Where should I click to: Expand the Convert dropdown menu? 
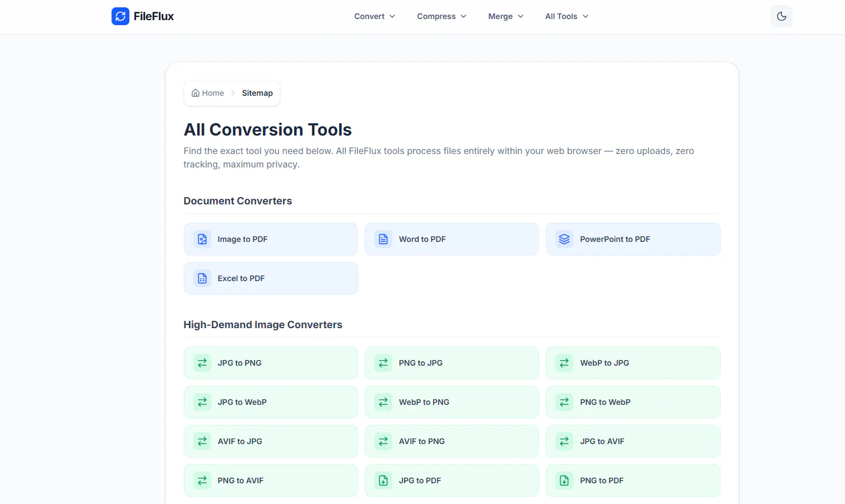pyautogui.click(x=375, y=16)
